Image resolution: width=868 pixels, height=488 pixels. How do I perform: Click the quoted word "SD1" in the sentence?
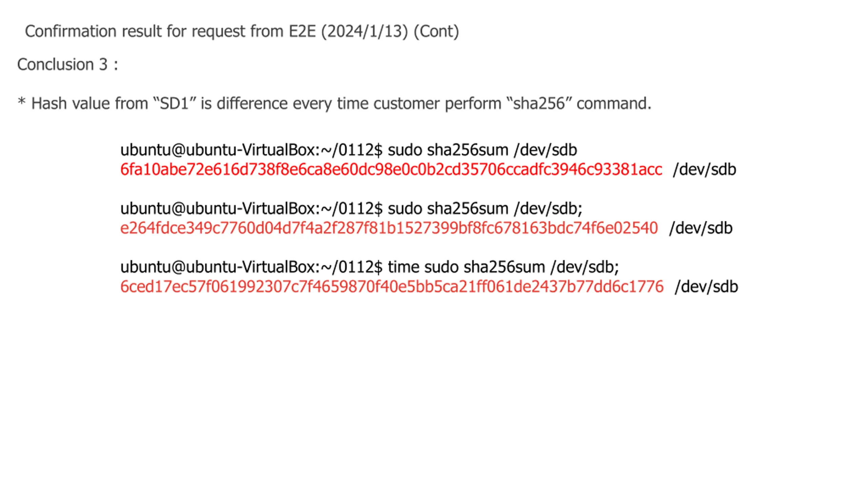(x=174, y=103)
